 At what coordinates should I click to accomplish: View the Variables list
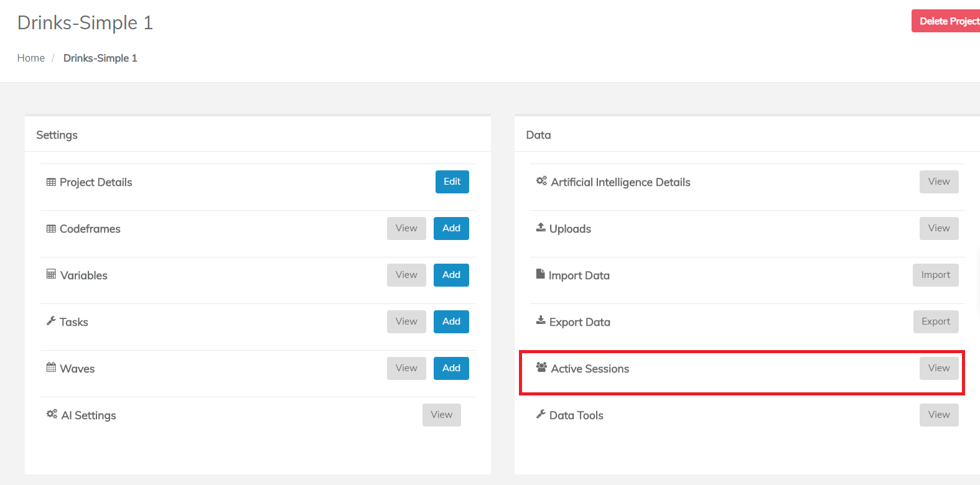coord(406,275)
